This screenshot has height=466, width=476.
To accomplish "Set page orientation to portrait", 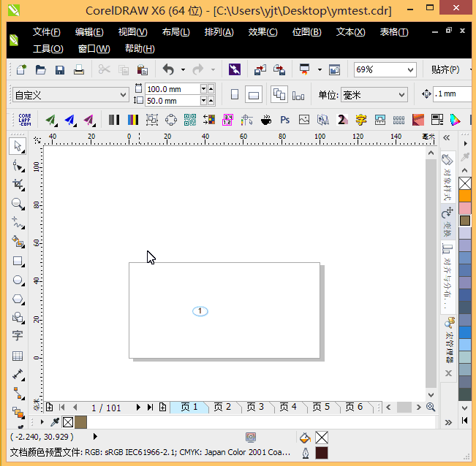I will point(235,94).
